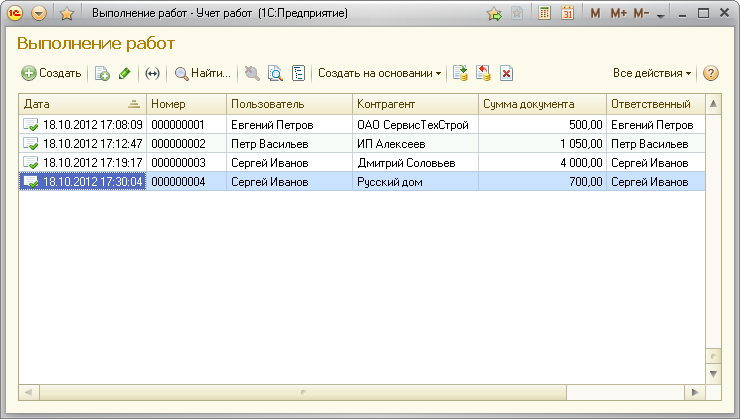Click user Петр Васильев in Пользователь column
This screenshot has height=419, width=740.
click(269, 144)
